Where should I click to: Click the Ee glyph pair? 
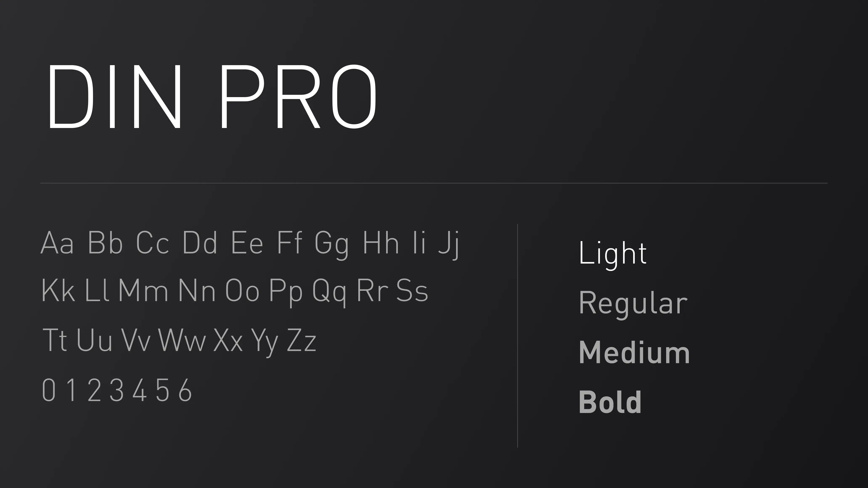[x=247, y=243]
